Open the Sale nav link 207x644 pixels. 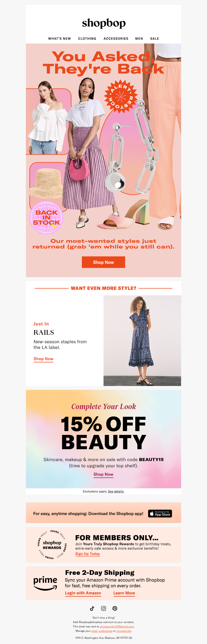click(x=154, y=39)
